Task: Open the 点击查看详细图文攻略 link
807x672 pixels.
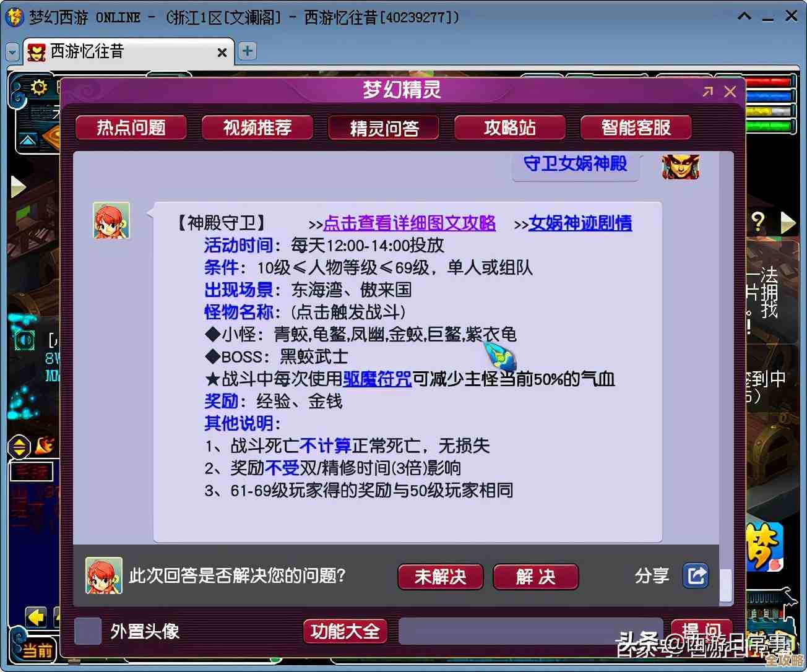Action: click(409, 223)
